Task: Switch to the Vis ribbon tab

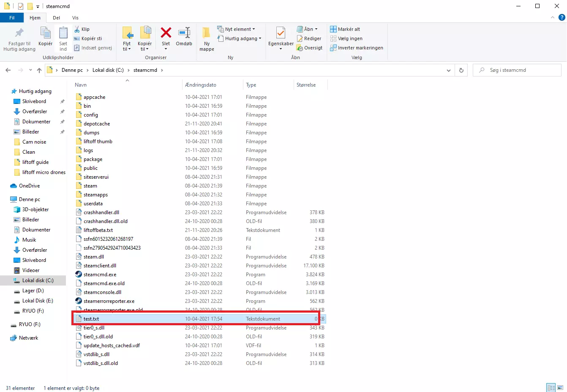Action: (75, 18)
